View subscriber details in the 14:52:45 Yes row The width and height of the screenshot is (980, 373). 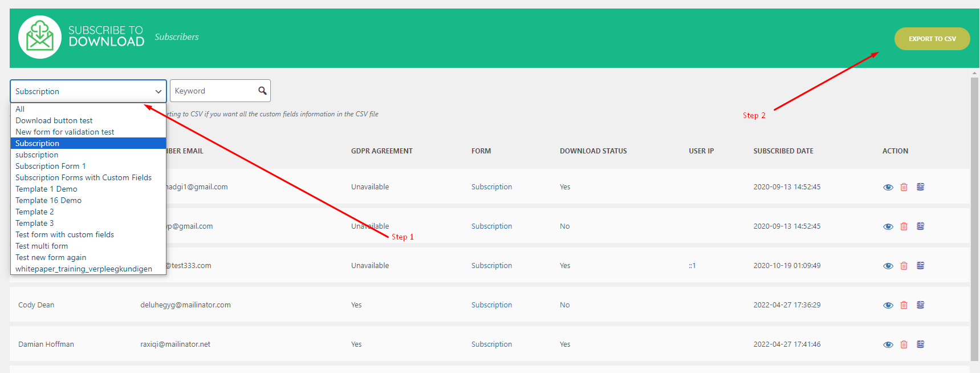pos(888,187)
